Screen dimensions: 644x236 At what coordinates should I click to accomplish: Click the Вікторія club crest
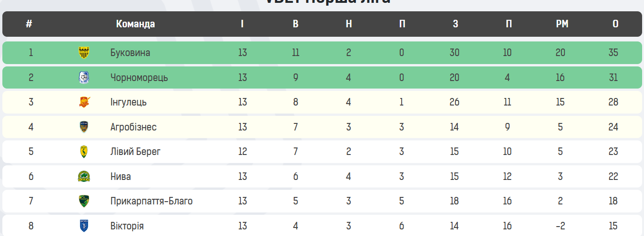pos(84,226)
